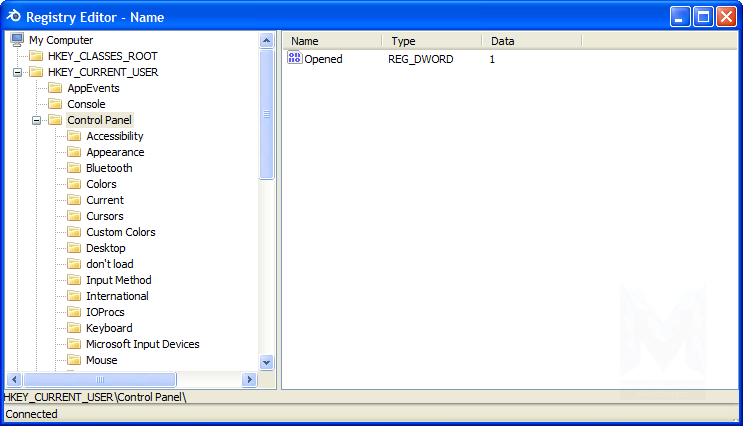
Task: Click the HKEY_CLASSES_ROOT folder icon
Action: tap(36, 56)
